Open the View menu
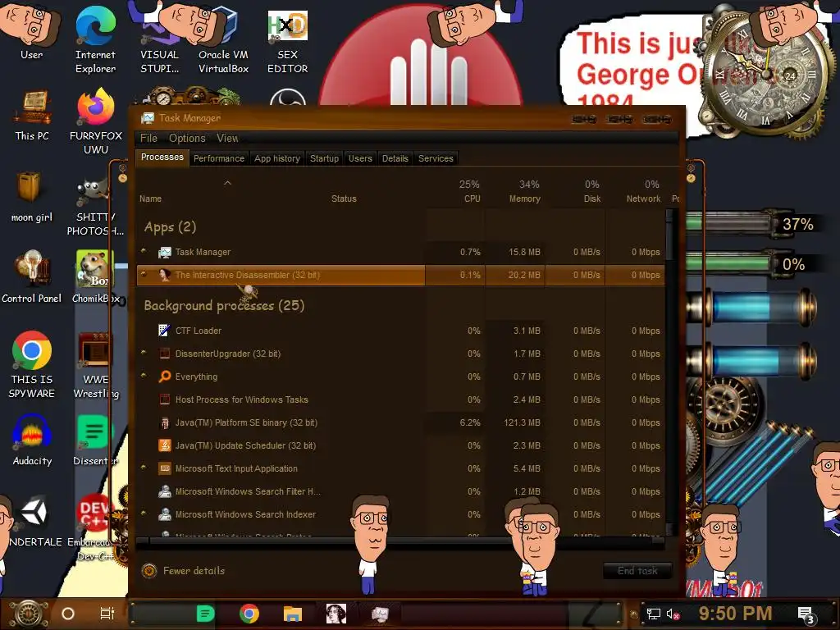Viewport: 840px width, 630px height. 227,138
